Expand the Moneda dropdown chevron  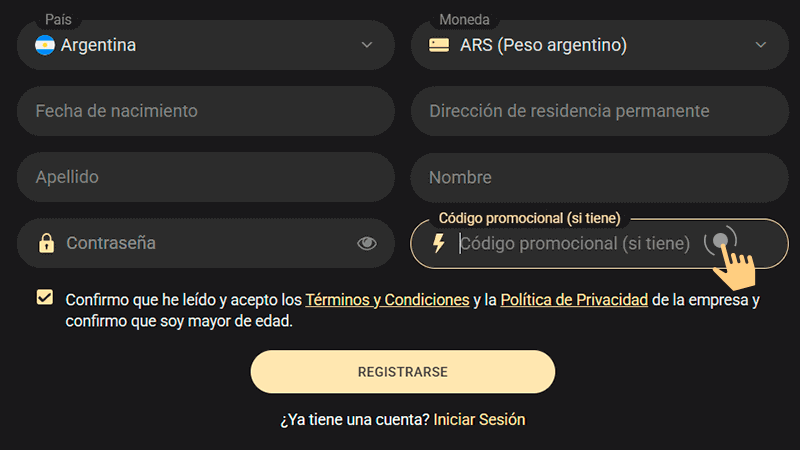tap(760, 45)
